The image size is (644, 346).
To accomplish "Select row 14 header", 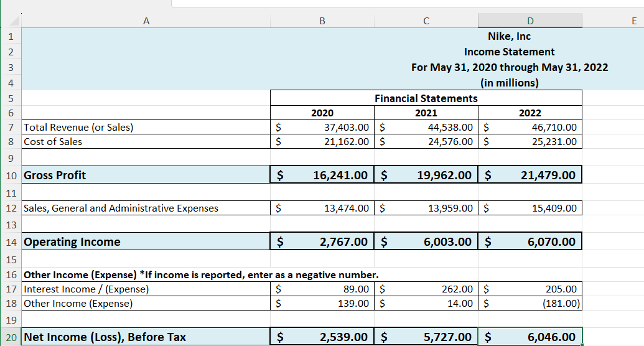I will (11, 241).
